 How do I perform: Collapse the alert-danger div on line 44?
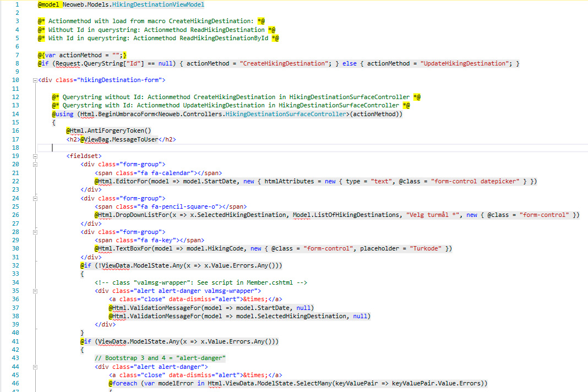click(x=35, y=367)
